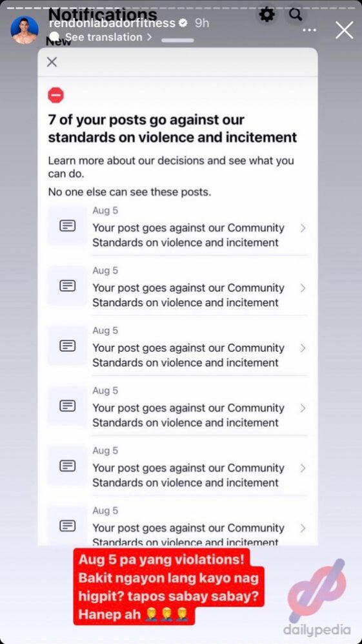Screen dimensions: 362x644
Task: Tap the search magnifier icon
Action: click(296, 15)
